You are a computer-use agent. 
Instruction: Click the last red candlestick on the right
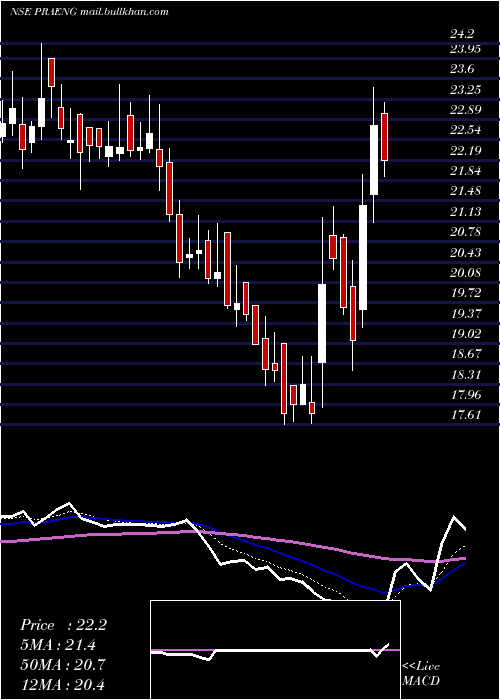384,137
